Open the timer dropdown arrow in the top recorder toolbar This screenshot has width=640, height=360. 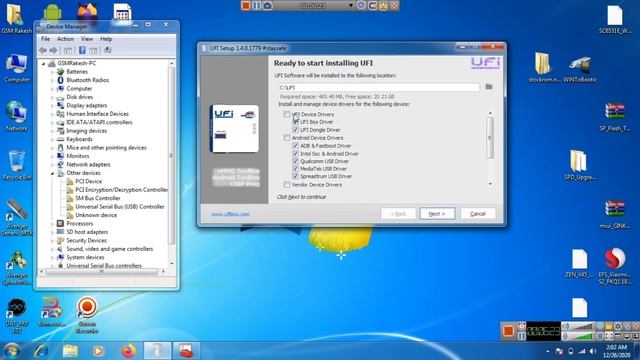350,6
